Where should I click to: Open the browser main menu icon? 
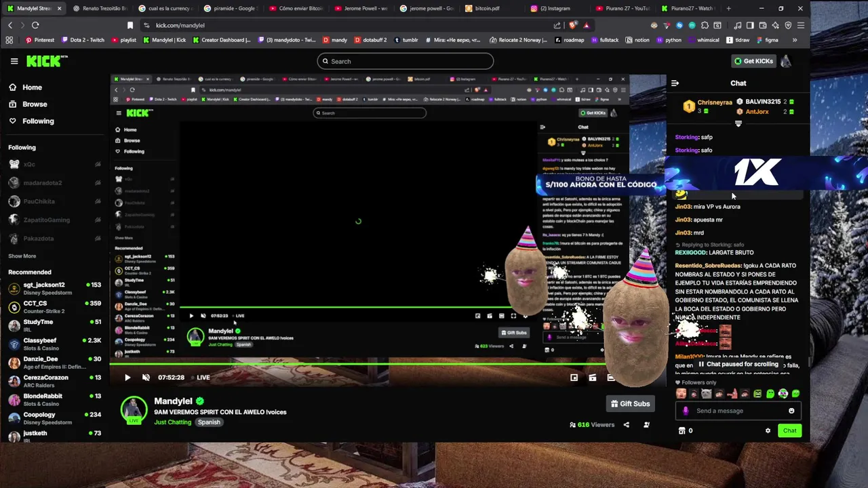coord(801,25)
